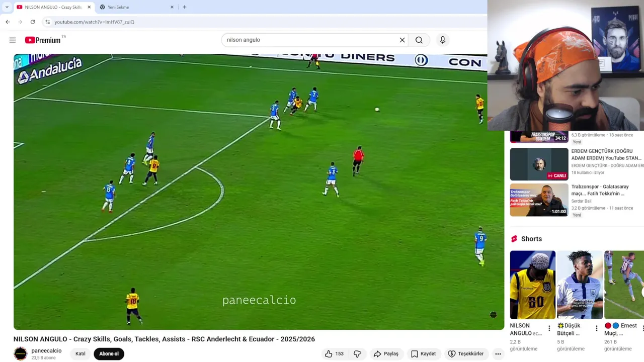644x362 pixels.
Task: Open the paneecalcio channel name link
Action: click(46, 351)
